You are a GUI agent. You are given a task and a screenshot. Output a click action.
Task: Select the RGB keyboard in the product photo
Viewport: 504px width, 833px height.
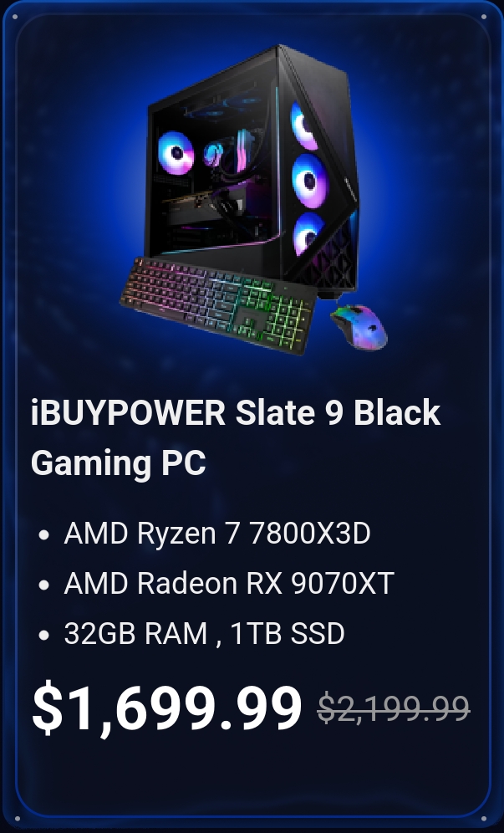pos(218,305)
